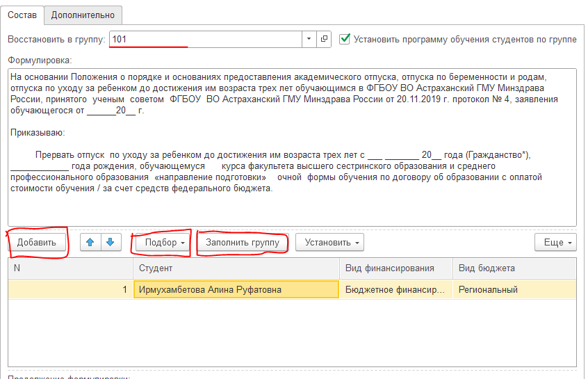The width and height of the screenshot is (588, 379).
Task: Click inside the Формулировка text area
Action: tap(292, 147)
